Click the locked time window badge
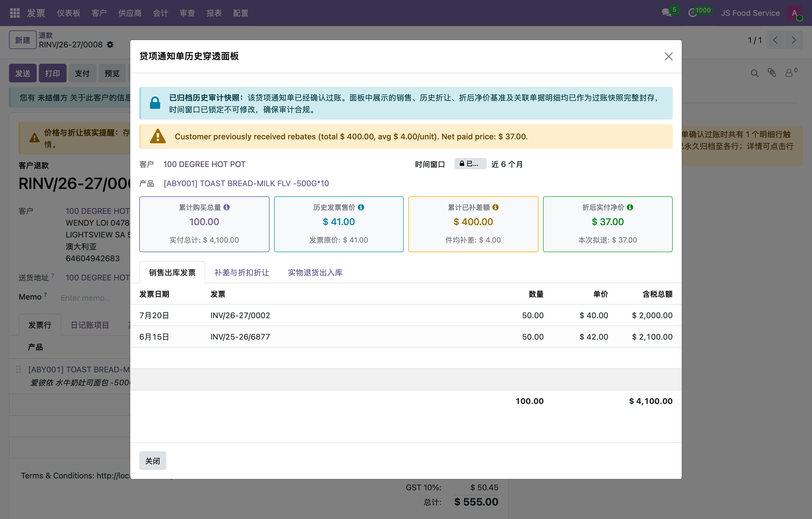Viewport: 812px width, 519px height. 470,164
